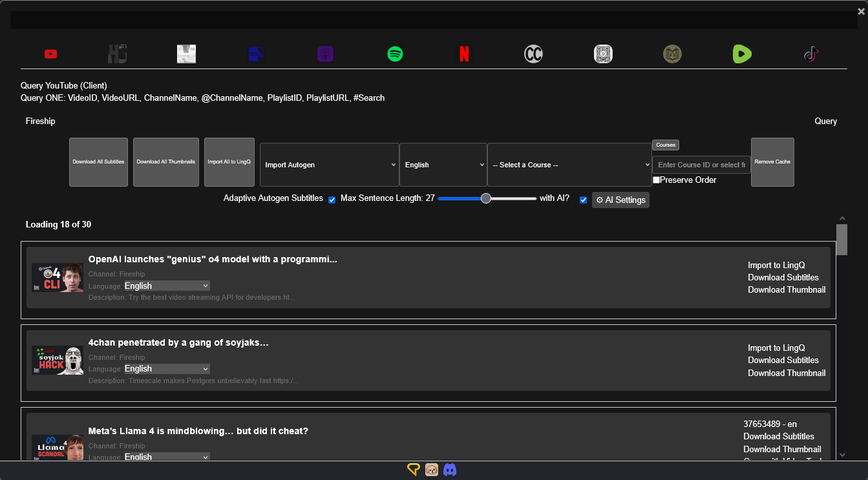Select the dark blue source icon
Image resolution: width=868 pixels, height=480 pixels.
click(x=256, y=54)
